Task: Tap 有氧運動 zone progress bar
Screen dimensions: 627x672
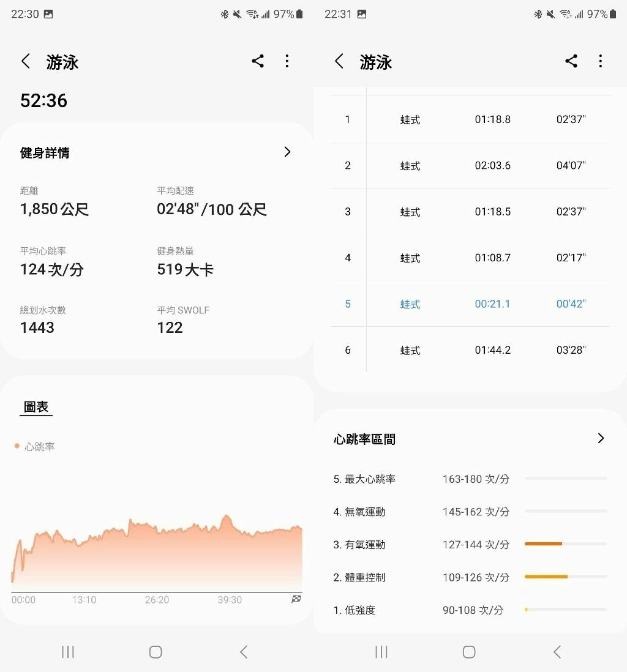Action: [566, 544]
